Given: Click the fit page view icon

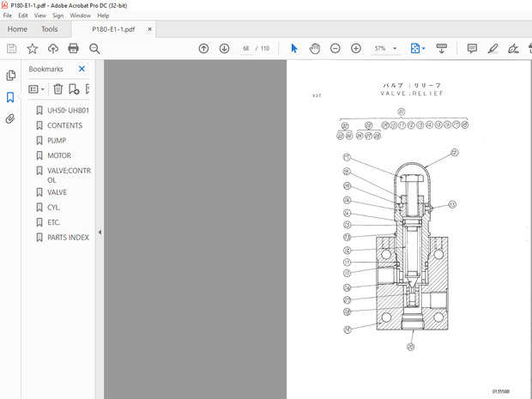Looking at the screenshot, I should click(x=415, y=49).
